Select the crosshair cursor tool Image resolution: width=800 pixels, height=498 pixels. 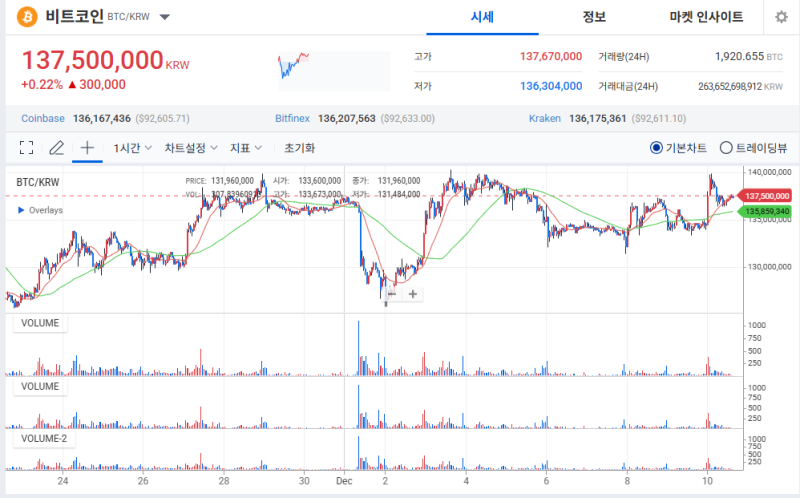[87, 148]
